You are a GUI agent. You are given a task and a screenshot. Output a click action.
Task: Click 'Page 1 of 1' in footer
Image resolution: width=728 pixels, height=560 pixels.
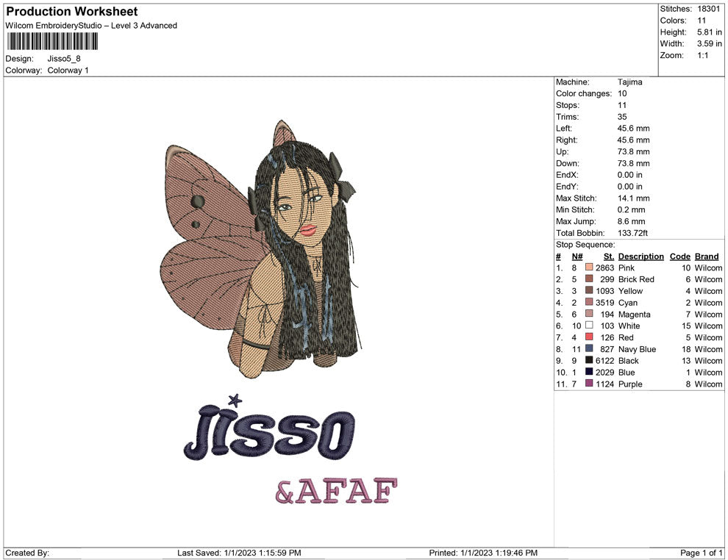point(701,553)
